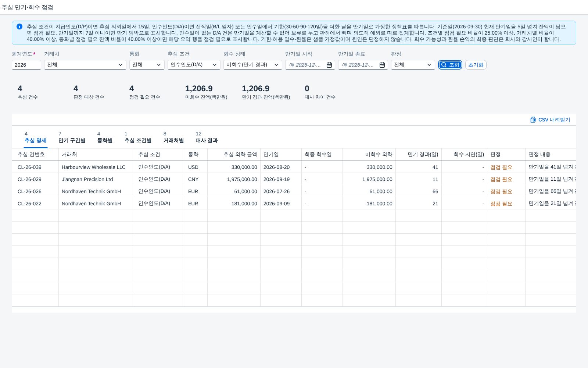The image size is (588, 368).
Task: Select the 대사 결과 tab
Action: 207,137
